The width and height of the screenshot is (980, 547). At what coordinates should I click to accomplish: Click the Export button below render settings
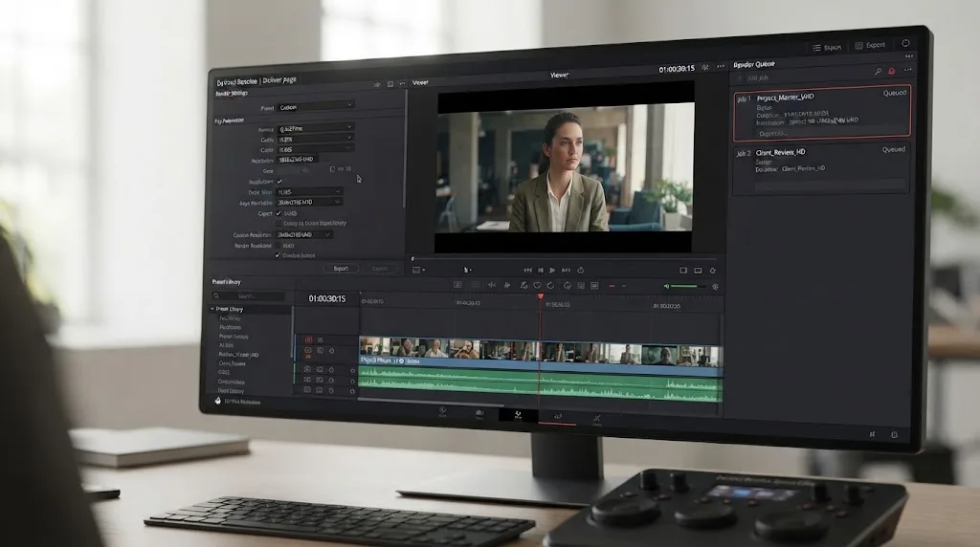click(341, 269)
